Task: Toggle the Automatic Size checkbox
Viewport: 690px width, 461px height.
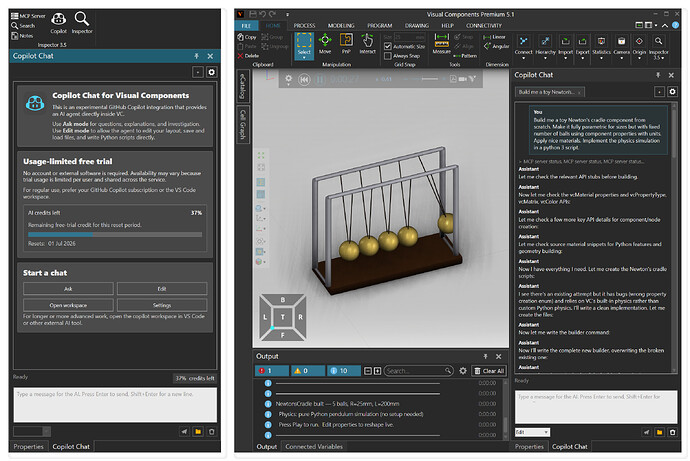Action: pos(388,46)
